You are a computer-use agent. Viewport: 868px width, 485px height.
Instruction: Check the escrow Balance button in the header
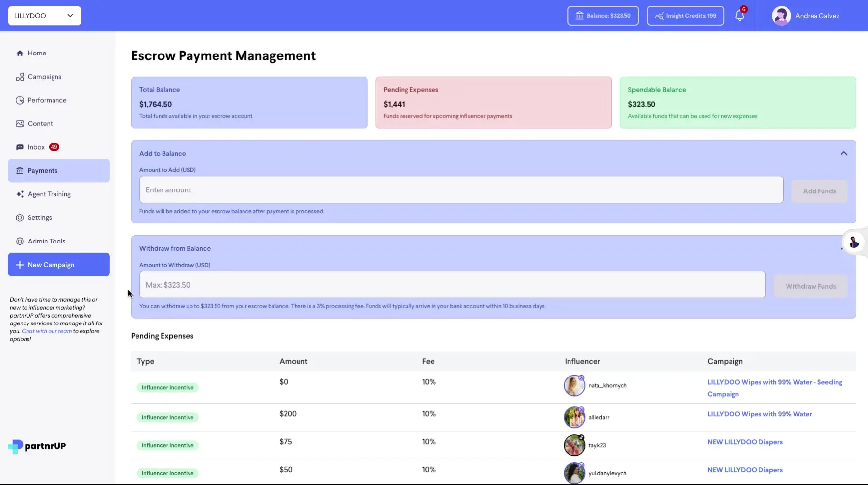click(602, 15)
